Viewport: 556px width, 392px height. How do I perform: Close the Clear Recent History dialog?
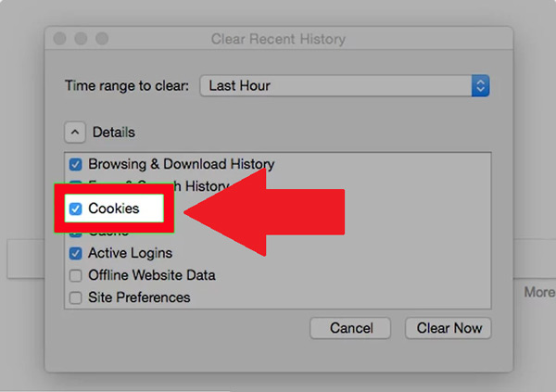pos(61,39)
